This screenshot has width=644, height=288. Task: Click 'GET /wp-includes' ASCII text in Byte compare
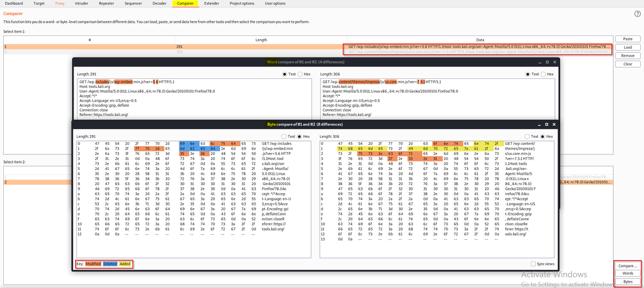[x=277, y=144]
